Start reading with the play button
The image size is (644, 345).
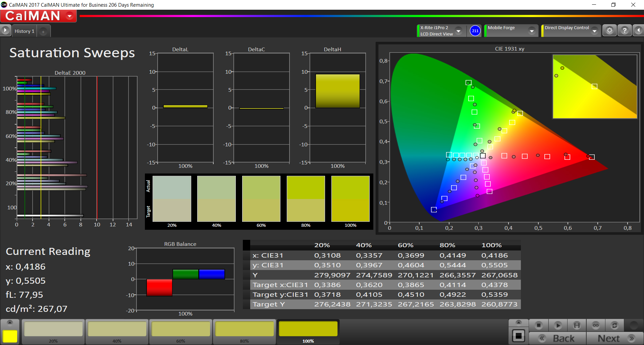click(x=558, y=325)
